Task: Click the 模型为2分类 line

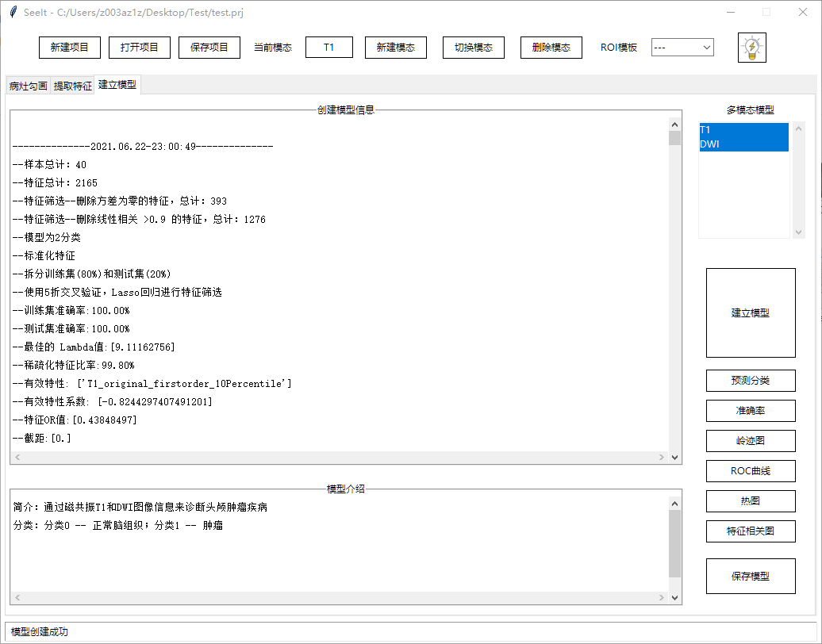Action: [47, 237]
